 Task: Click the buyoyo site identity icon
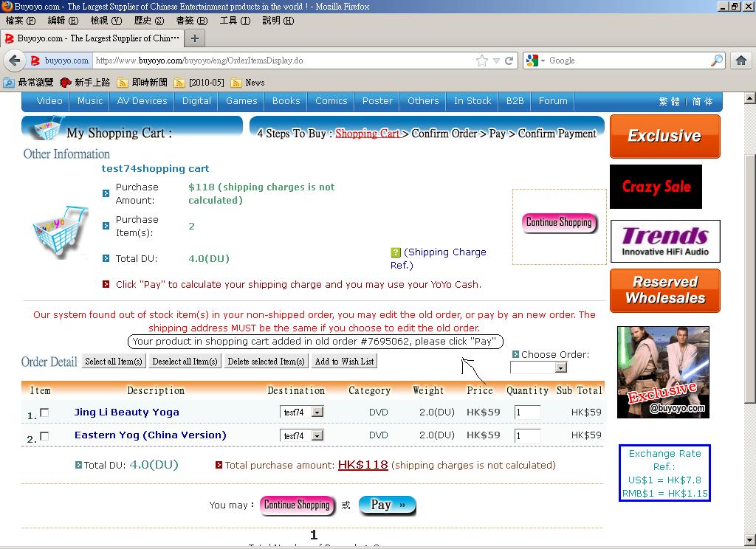35,61
